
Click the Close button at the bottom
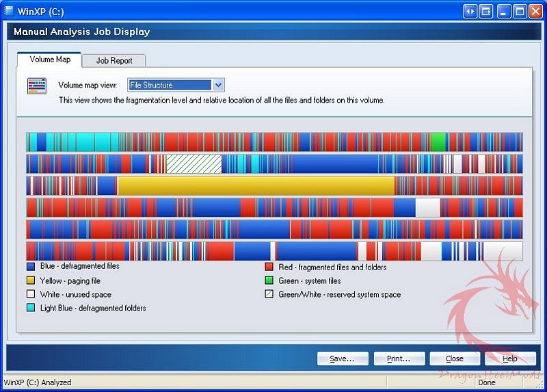[x=455, y=358]
